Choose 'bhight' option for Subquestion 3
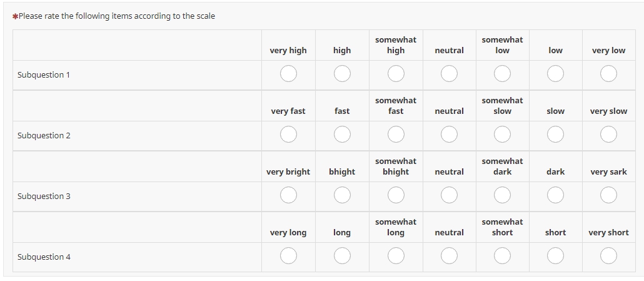Viewport: 644px width, 281px height. pos(342,195)
